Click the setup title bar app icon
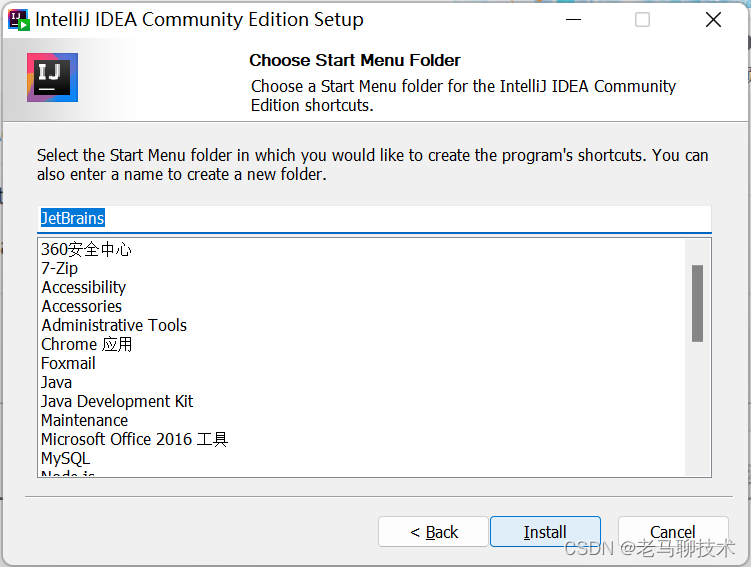 (x=19, y=20)
